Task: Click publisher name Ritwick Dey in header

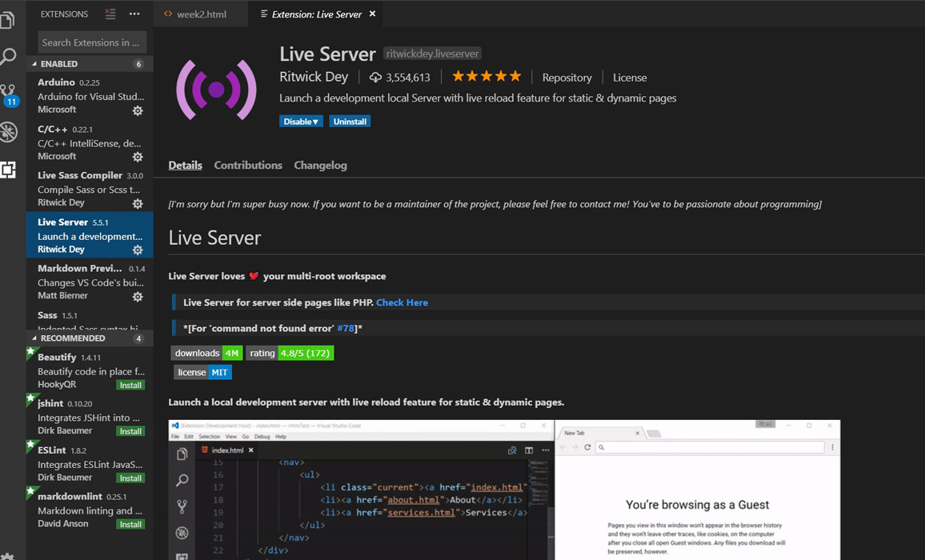Action: coord(313,77)
